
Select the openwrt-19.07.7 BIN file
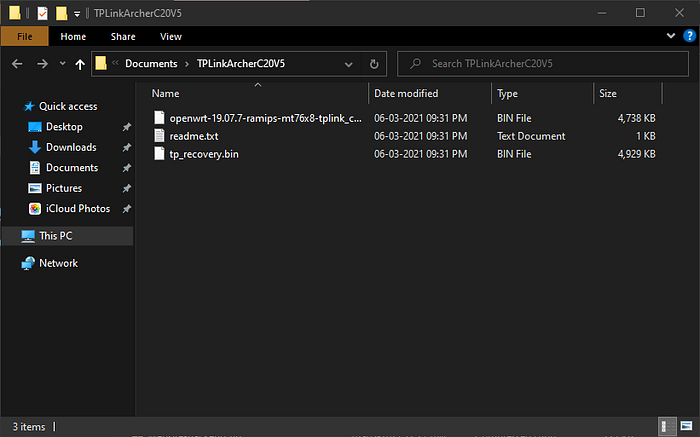265,118
